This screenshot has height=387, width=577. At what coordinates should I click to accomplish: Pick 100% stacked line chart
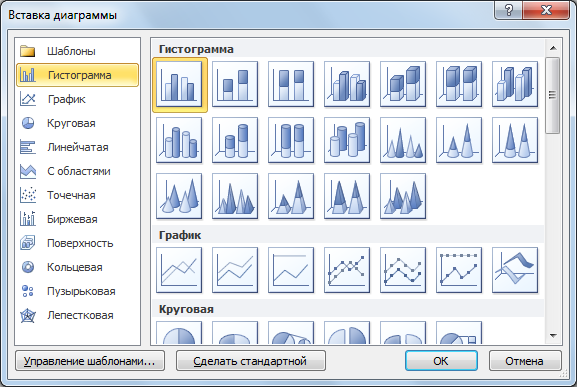tap(291, 270)
